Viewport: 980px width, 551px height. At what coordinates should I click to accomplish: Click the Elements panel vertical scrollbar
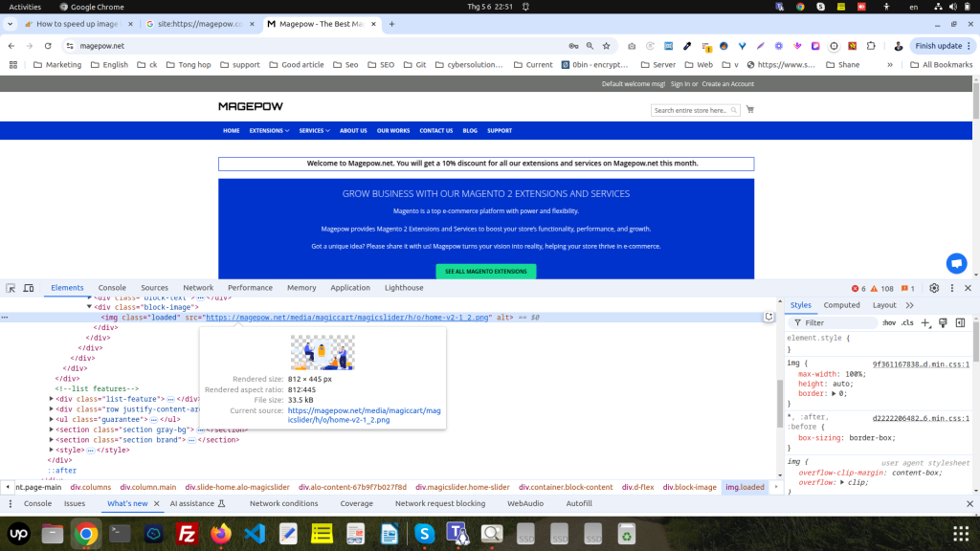click(x=779, y=404)
